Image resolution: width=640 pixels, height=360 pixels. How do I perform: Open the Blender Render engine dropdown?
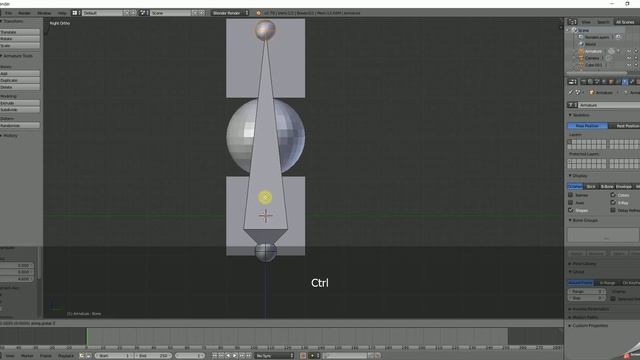[x=230, y=13]
